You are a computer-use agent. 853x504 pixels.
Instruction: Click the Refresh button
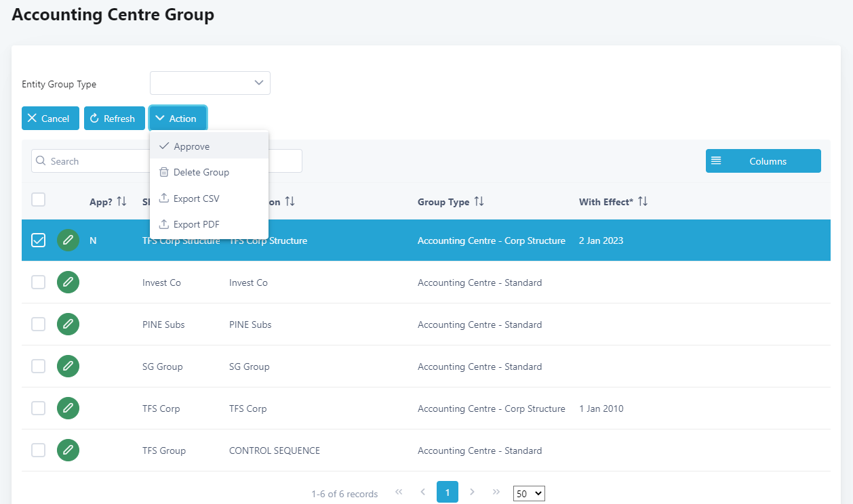pyautogui.click(x=114, y=119)
